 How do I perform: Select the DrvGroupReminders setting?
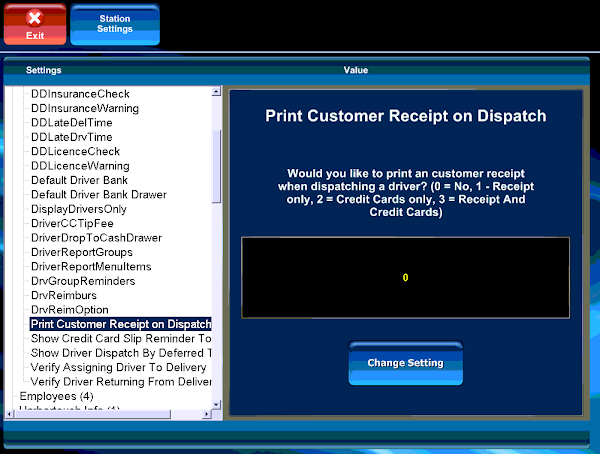click(82, 281)
